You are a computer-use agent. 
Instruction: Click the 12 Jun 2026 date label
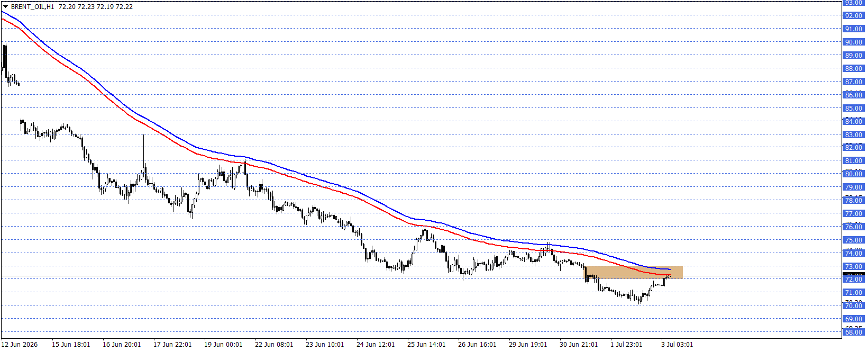coord(20,345)
